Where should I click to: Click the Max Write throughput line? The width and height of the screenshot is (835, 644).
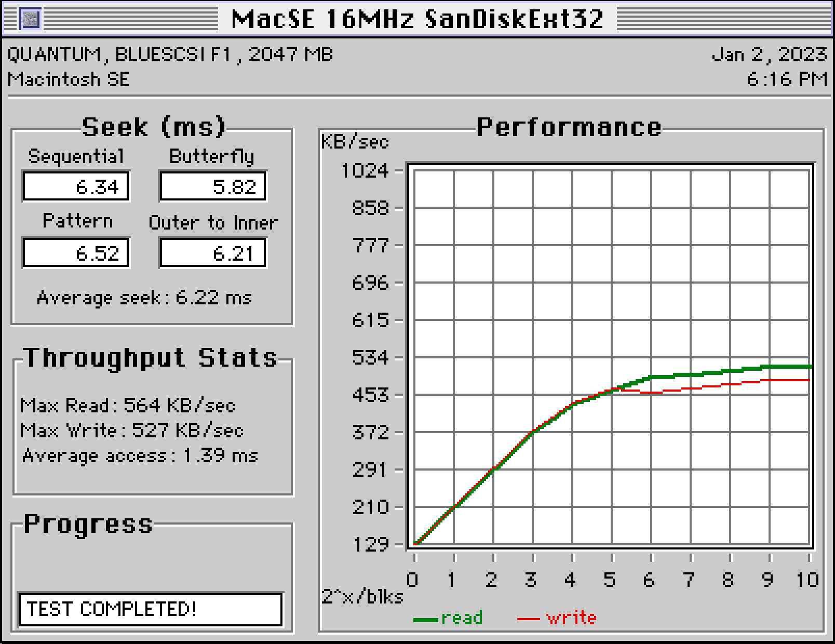click(x=131, y=431)
